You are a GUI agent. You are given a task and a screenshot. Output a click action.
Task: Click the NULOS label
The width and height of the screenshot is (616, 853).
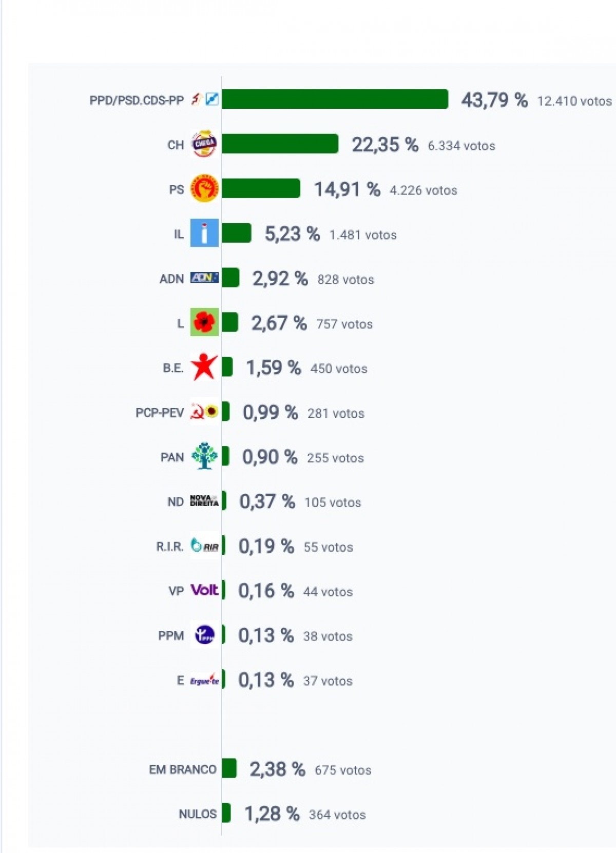click(x=198, y=814)
